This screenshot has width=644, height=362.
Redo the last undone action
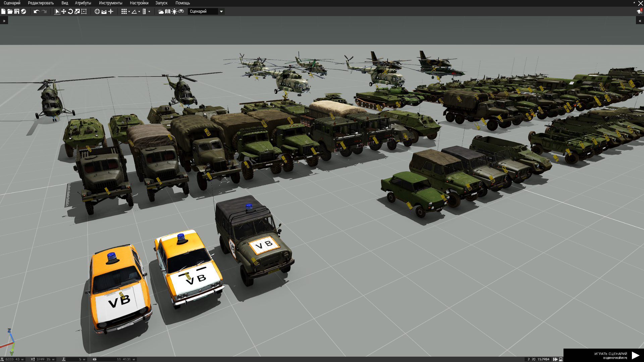(x=44, y=11)
